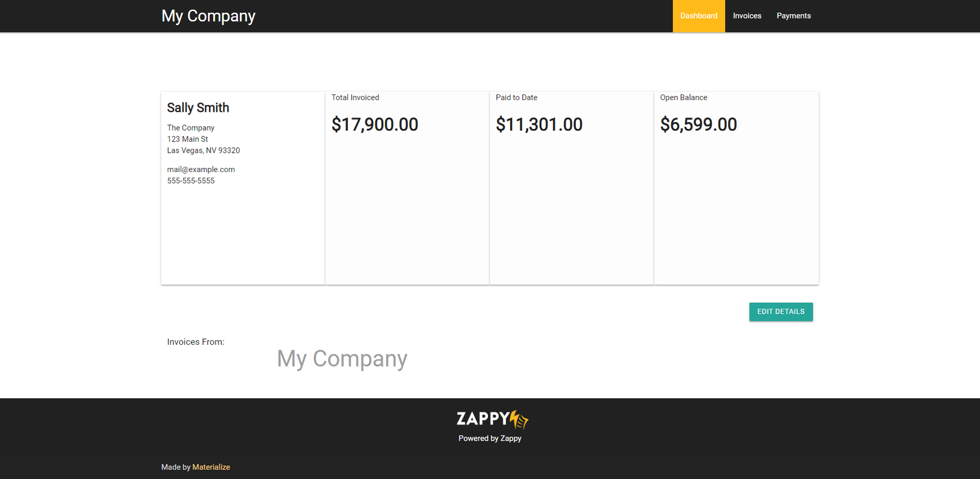Image resolution: width=980 pixels, height=479 pixels.
Task: Follow the Materialize link in footer
Action: click(211, 467)
